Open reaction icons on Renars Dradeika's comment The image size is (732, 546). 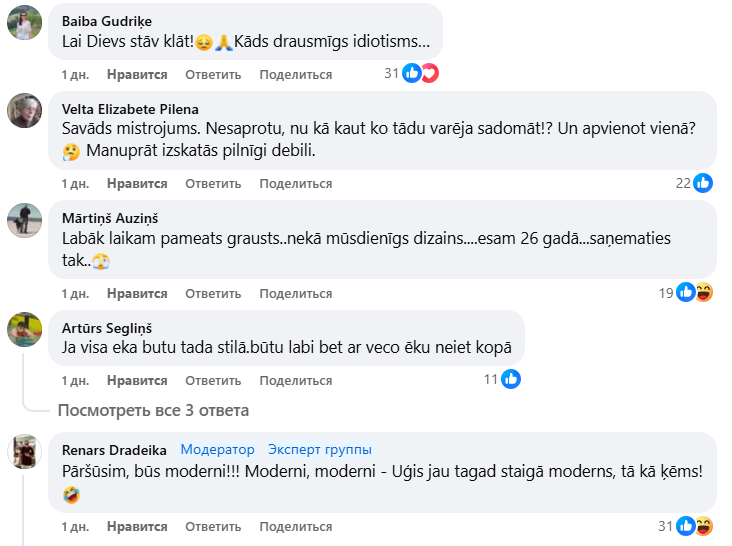tap(694, 526)
